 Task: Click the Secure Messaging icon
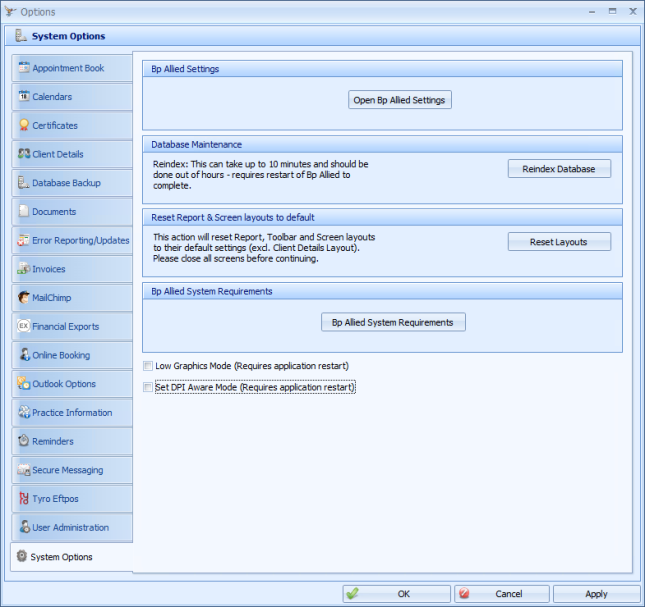[23, 470]
